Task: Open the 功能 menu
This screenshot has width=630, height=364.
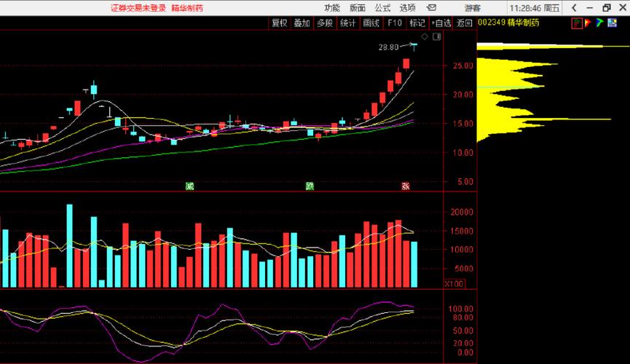Action: (x=332, y=7)
